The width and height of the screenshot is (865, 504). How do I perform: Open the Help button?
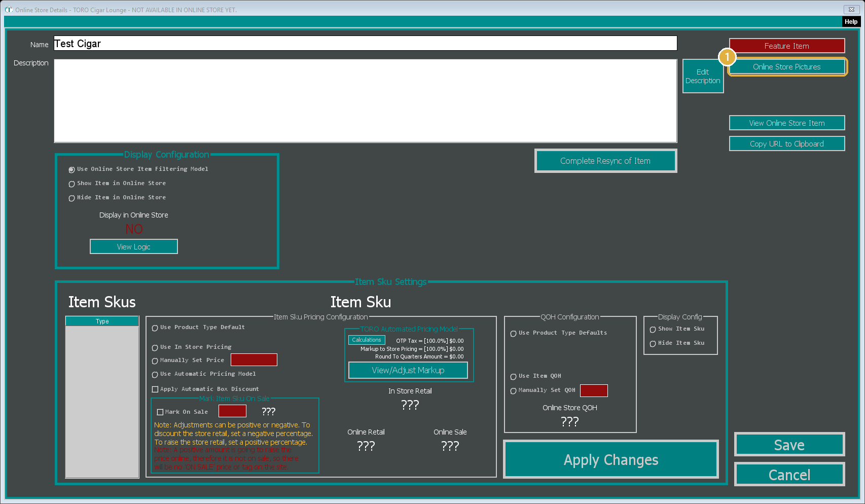click(851, 21)
